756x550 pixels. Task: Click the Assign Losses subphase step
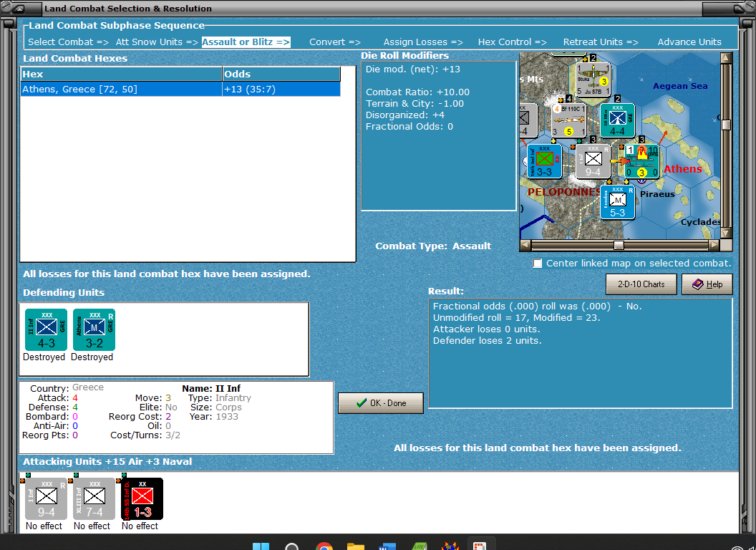[423, 42]
